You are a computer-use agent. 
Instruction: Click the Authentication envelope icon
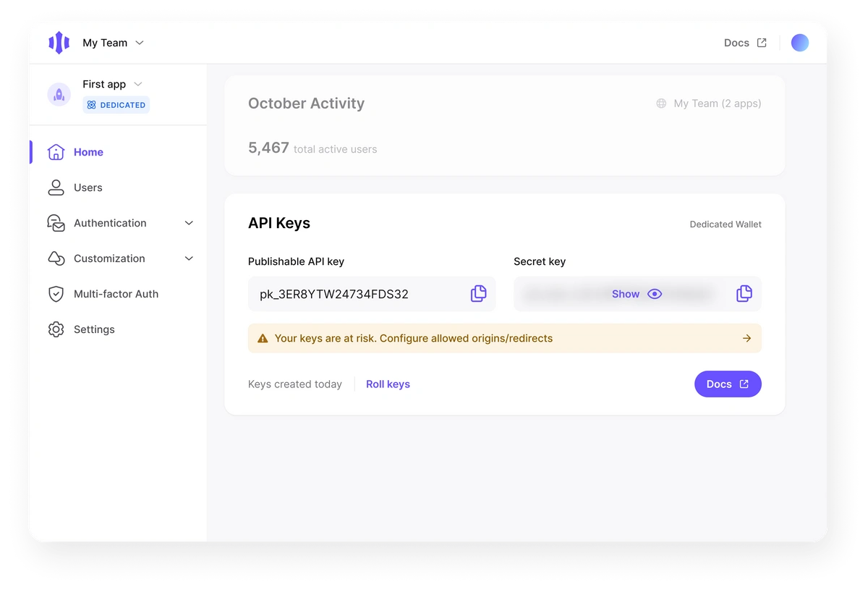(56, 223)
